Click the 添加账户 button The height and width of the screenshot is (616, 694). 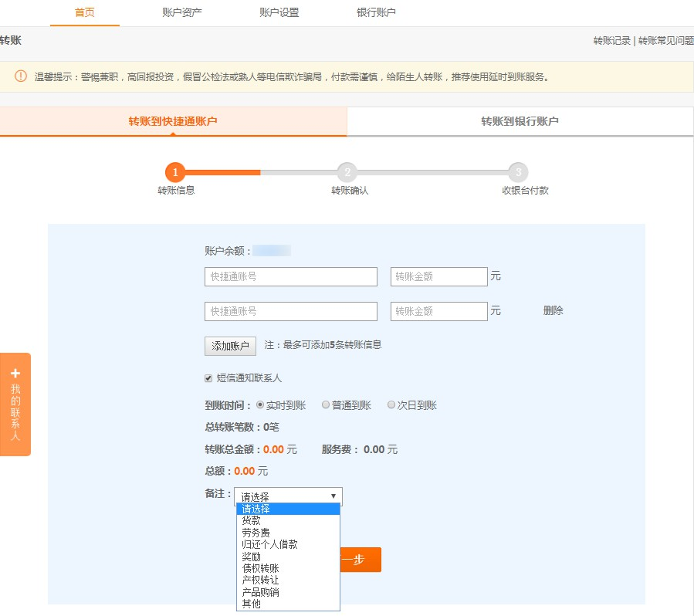[x=230, y=346]
